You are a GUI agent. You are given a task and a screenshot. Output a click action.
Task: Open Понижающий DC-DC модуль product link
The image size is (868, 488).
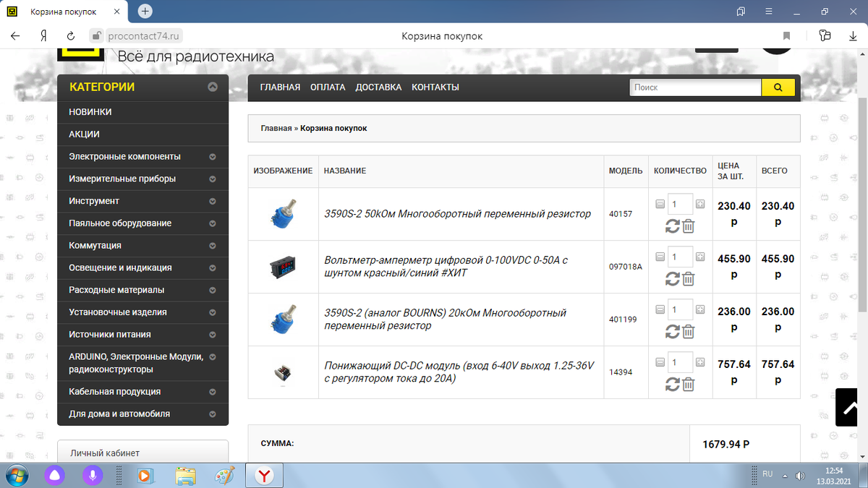point(459,371)
